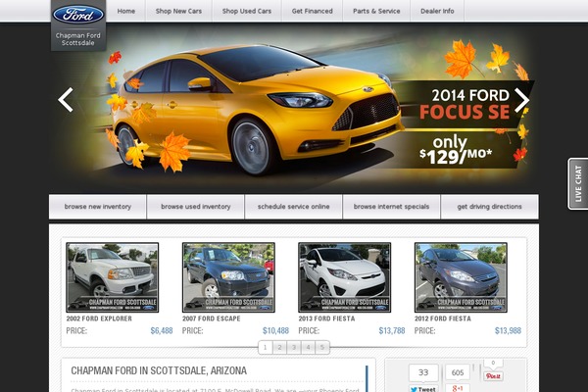The height and width of the screenshot is (392, 588).
Task: Go to carousel page 2
Action: [279, 347]
